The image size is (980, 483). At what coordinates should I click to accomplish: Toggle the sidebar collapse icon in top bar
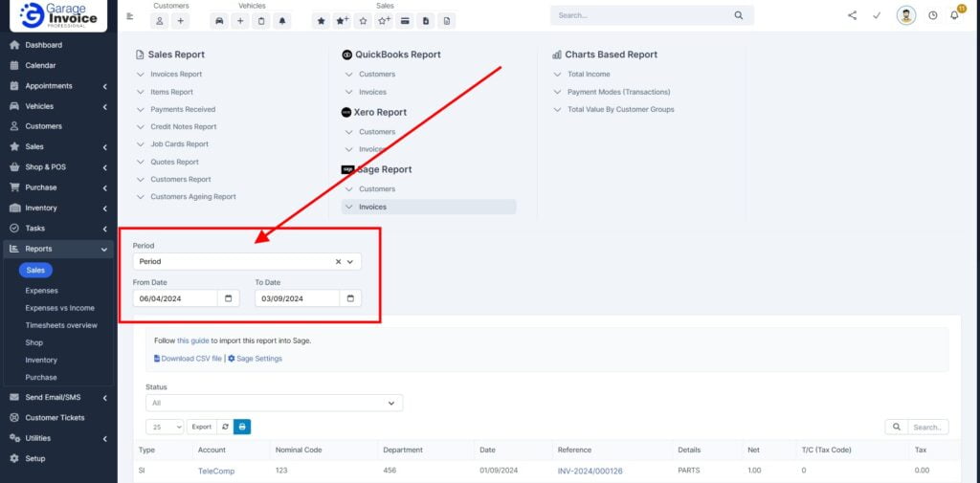(x=130, y=16)
